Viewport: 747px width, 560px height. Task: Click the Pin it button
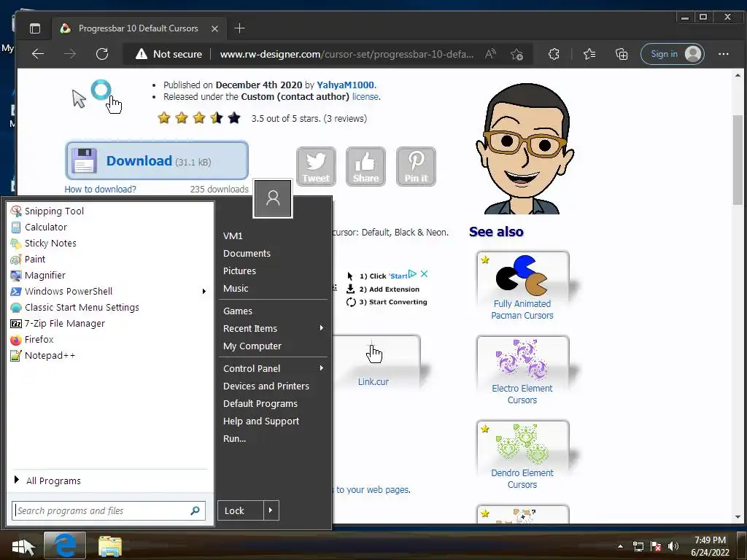pos(416,166)
